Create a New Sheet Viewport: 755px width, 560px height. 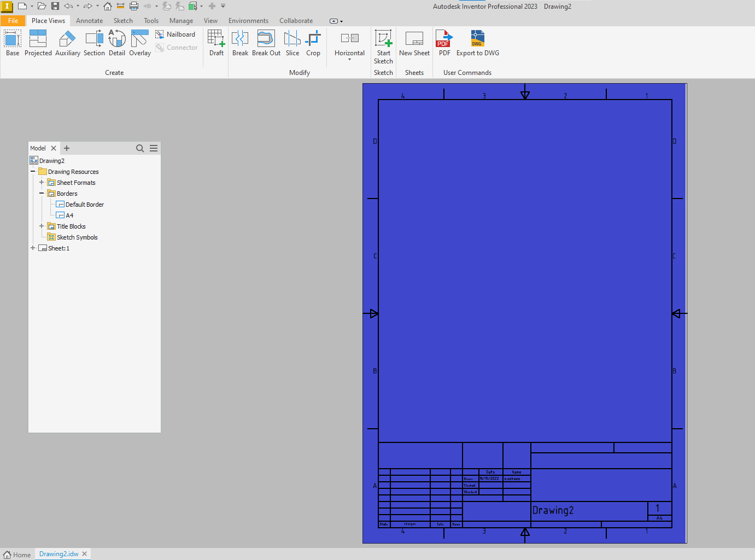pyautogui.click(x=414, y=43)
